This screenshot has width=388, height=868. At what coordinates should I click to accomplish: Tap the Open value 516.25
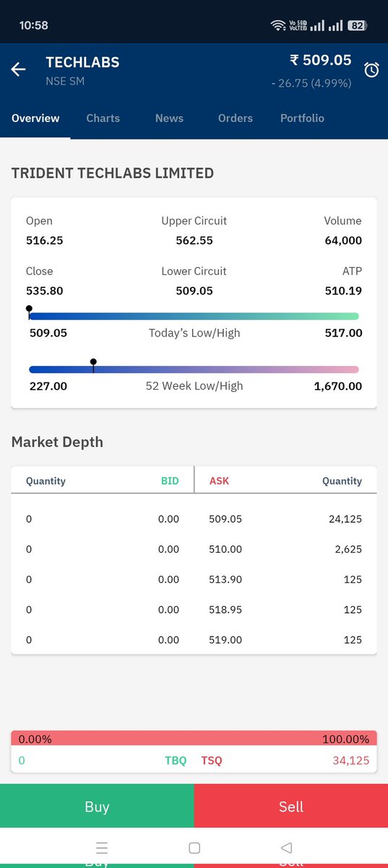(x=45, y=240)
